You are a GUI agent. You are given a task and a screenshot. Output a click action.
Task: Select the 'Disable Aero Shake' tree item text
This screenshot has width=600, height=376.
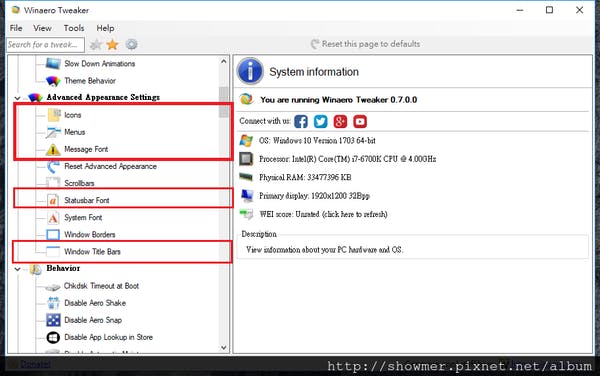pyautogui.click(x=95, y=303)
